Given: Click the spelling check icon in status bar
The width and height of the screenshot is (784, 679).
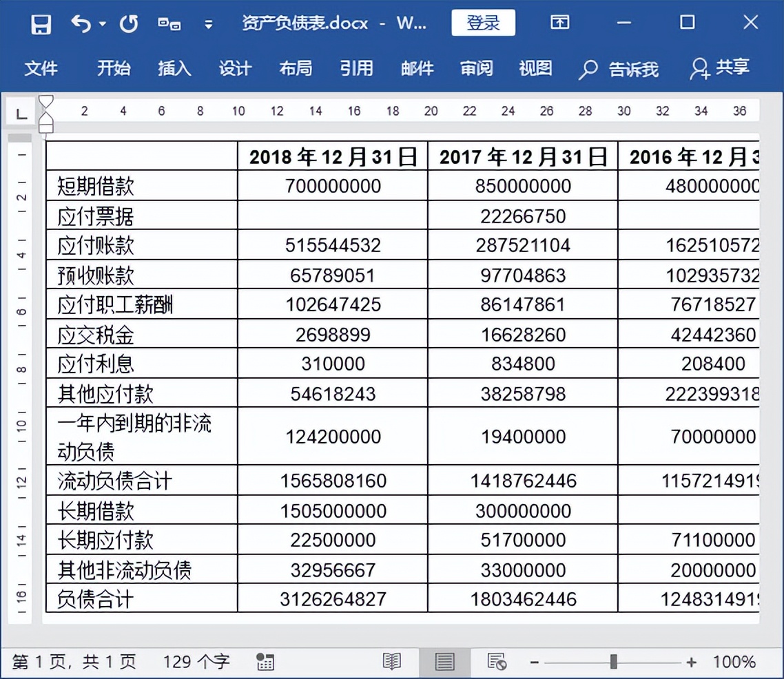Looking at the screenshot, I should [265, 661].
